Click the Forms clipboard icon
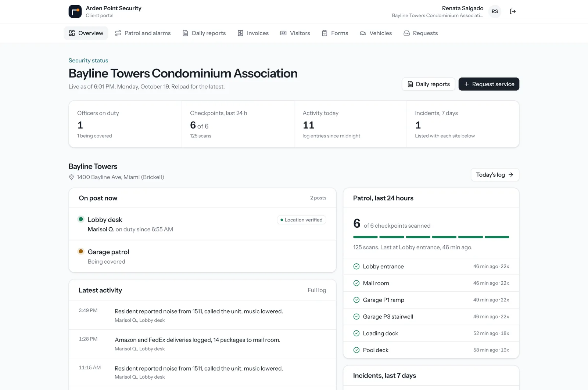Viewport: 588px width, 390px height. point(325,33)
